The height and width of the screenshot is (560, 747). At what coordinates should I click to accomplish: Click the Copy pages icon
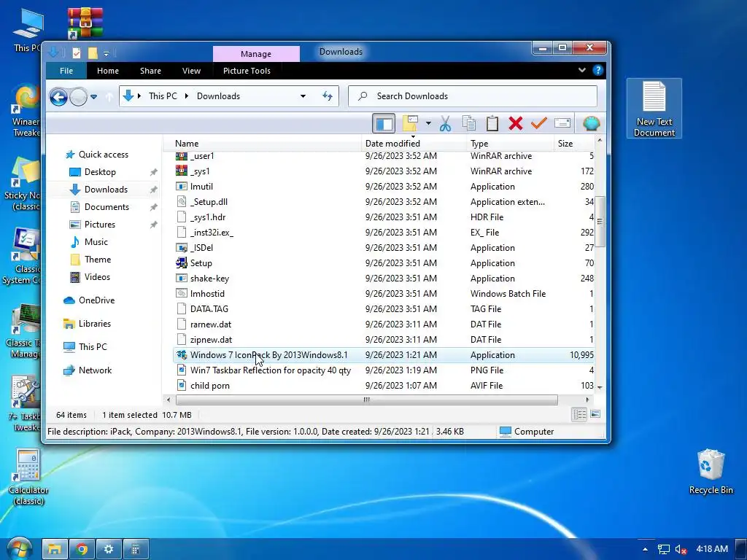click(469, 123)
